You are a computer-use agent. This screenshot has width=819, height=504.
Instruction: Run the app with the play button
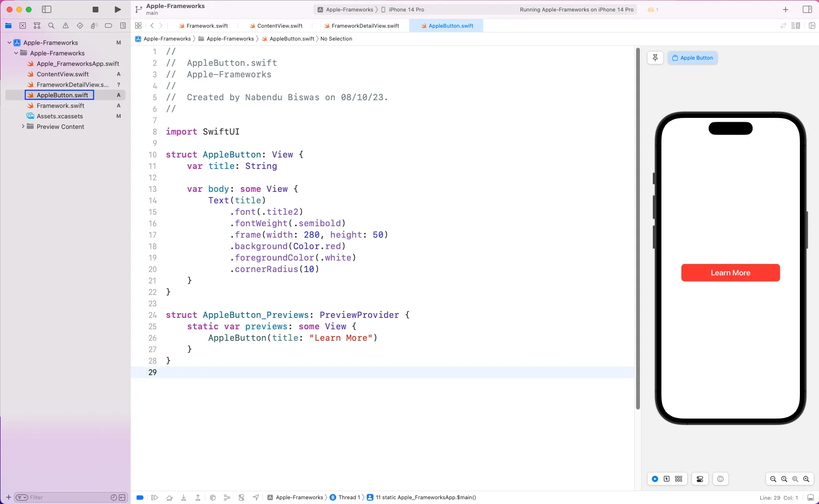[117, 10]
